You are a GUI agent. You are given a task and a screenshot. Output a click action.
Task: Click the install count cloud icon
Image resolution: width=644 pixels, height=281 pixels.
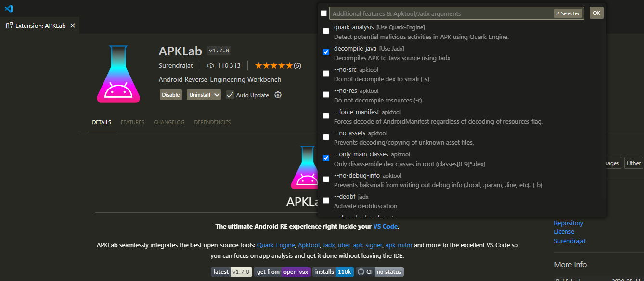tap(210, 65)
